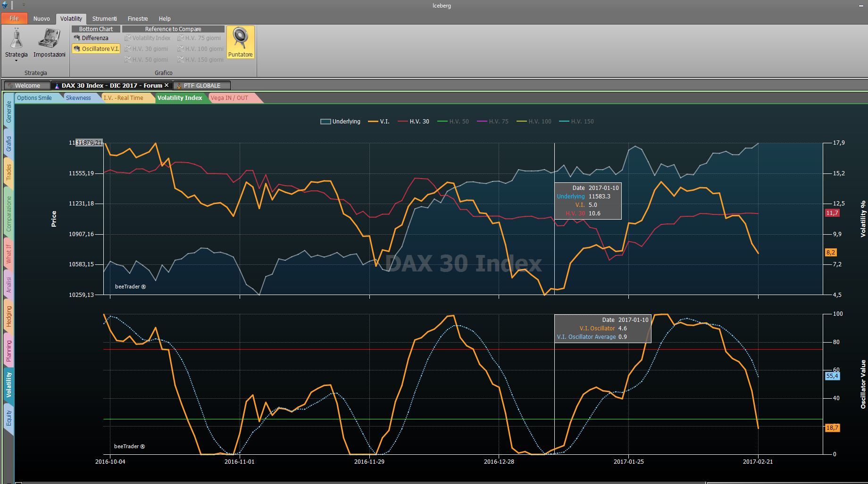
Task: Open the quick access toolbar dropdown
Action: click(24, 5)
